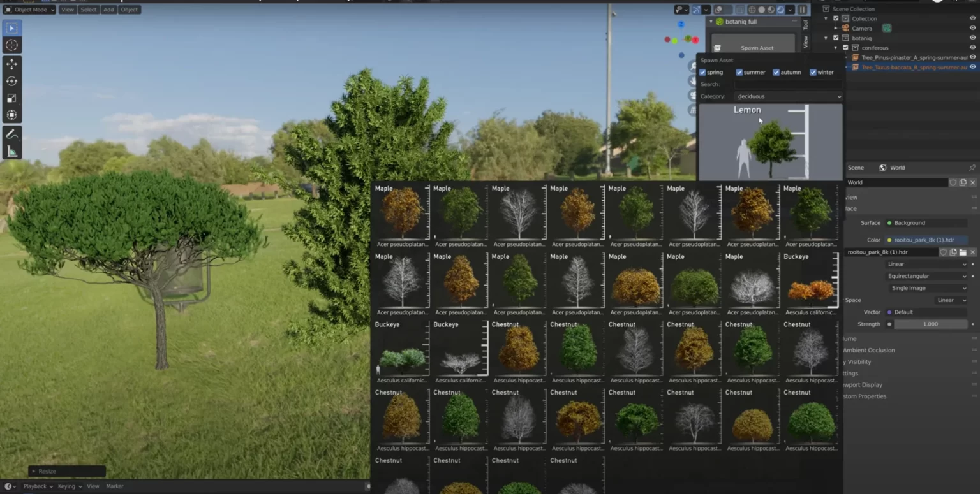Open the Category deciduous dropdown
Image resolution: width=980 pixels, height=494 pixels.
click(789, 96)
